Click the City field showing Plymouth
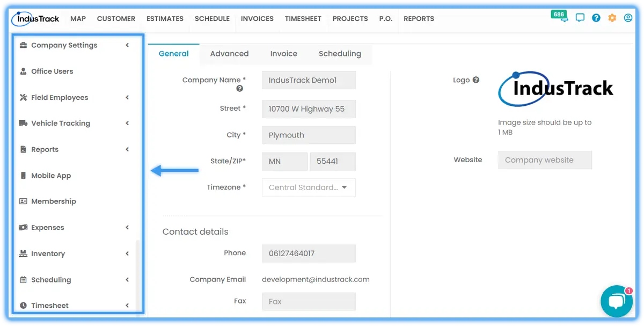Image resolution: width=644 pixels, height=326 pixels. pos(309,135)
